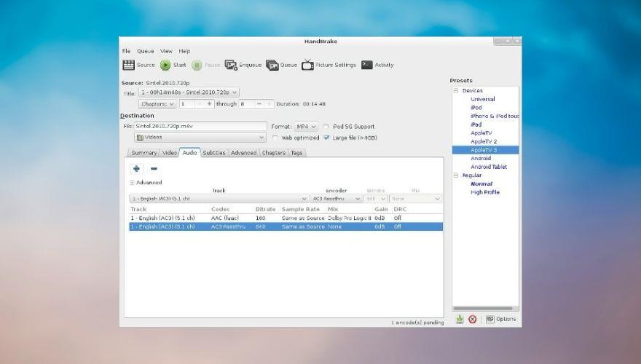Open the Queue menu
641x364 pixels.
click(146, 51)
